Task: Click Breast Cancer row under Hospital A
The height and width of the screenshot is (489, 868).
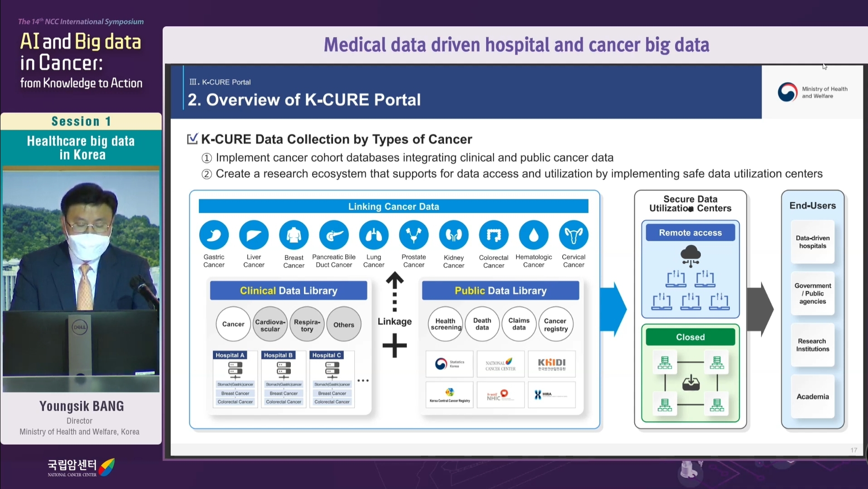Action: [x=235, y=393]
